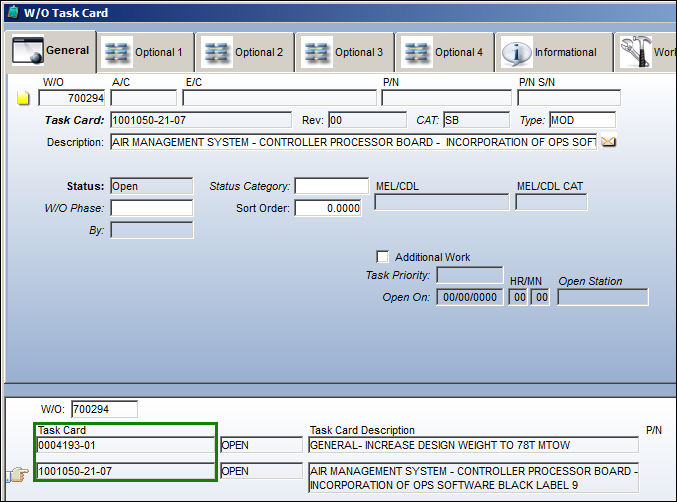Click the Status field showing Open

[x=152, y=186]
